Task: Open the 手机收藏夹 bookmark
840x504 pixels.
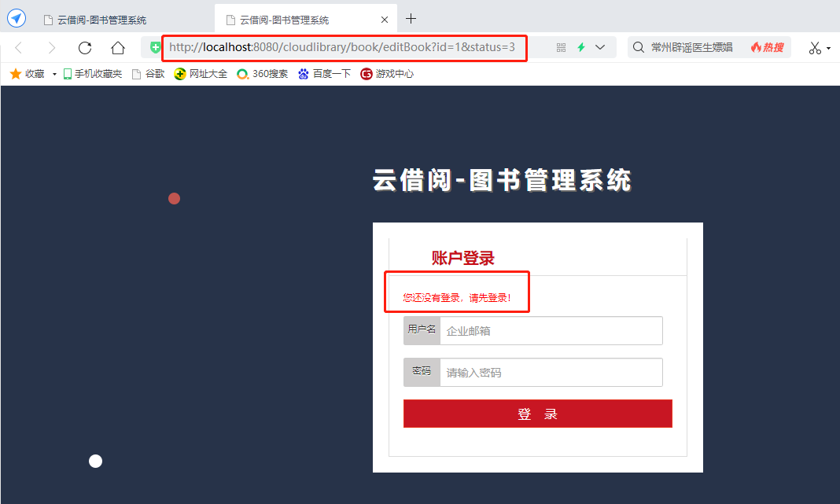Action: [93, 74]
